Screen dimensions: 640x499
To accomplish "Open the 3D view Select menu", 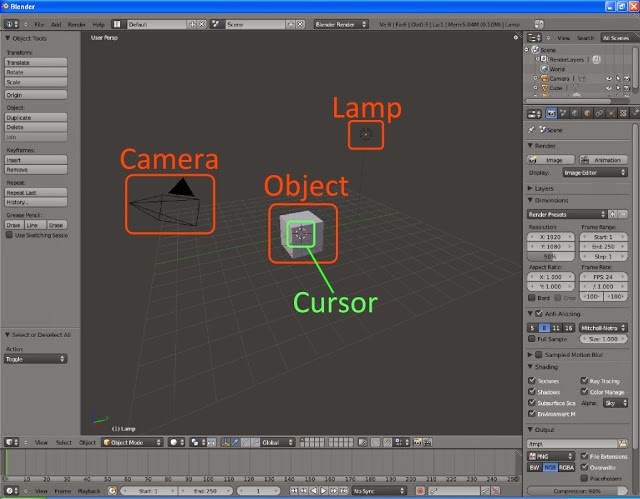I will click(64, 442).
